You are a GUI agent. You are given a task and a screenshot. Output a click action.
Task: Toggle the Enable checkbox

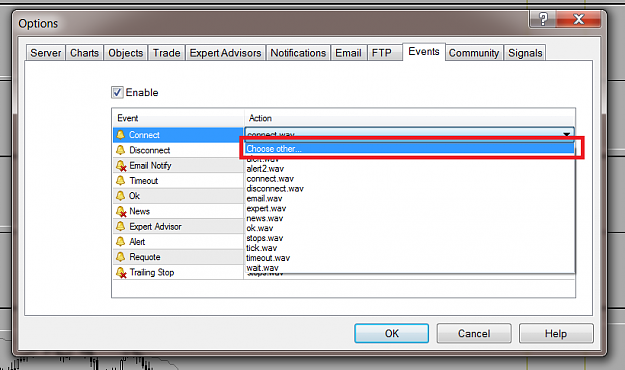tap(117, 92)
